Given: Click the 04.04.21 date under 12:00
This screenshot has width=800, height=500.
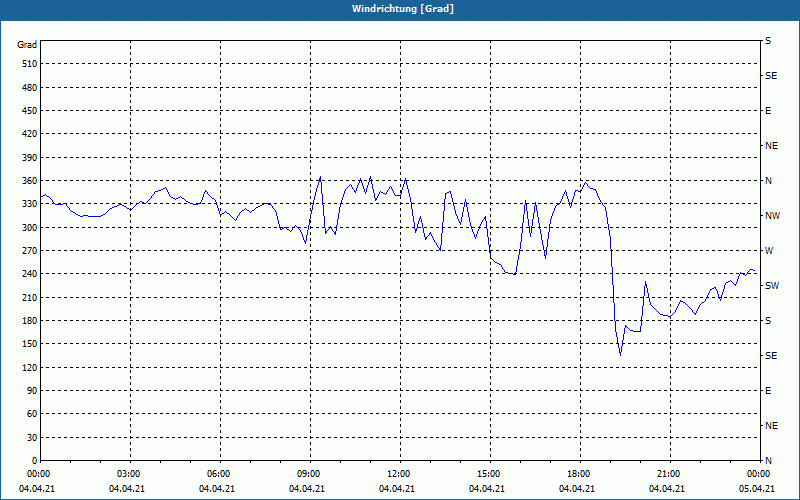Looking at the screenshot, I should pos(396,489).
